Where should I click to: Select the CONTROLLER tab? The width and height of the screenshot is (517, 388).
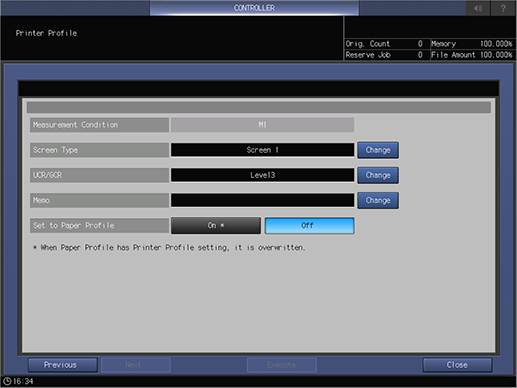click(254, 8)
